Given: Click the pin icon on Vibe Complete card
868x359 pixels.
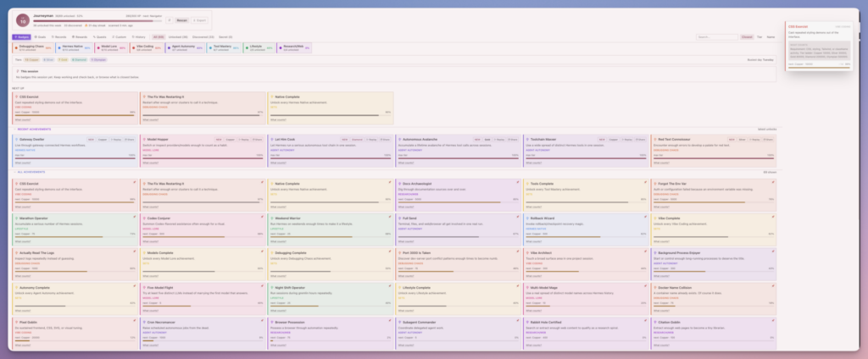Looking at the screenshot, I should point(773,217).
